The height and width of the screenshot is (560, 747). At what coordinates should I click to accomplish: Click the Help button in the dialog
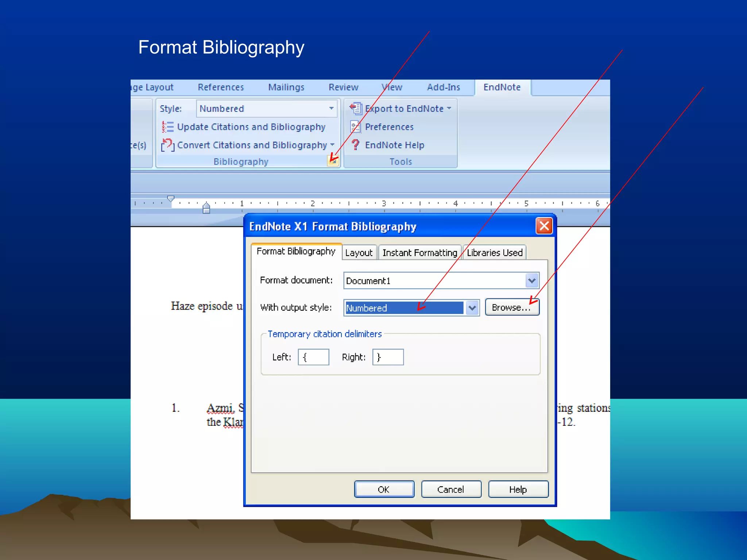click(518, 489)
